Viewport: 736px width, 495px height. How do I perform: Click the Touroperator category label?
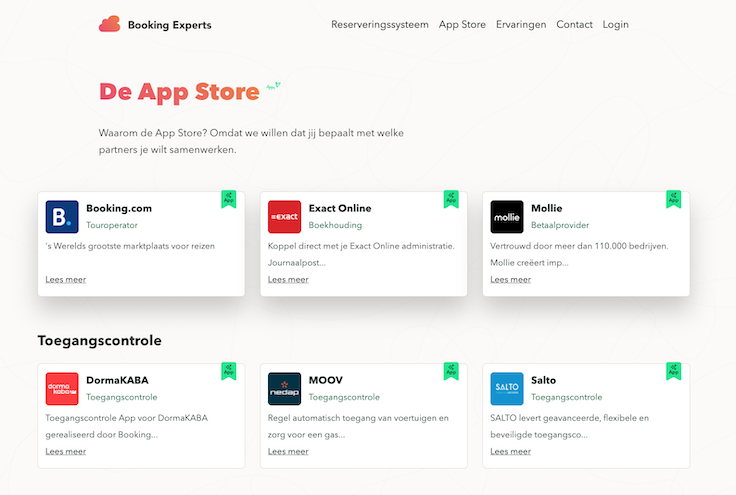[112, 225]
